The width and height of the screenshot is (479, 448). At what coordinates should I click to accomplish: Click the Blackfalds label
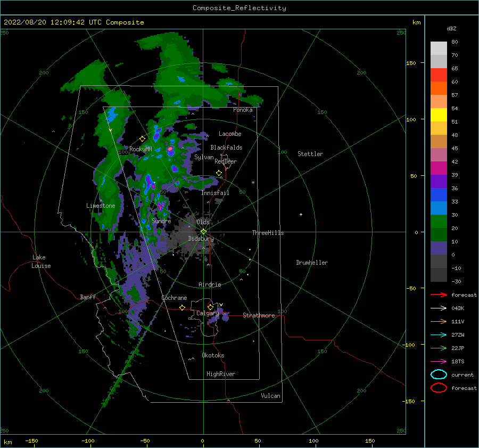(226, 148)
